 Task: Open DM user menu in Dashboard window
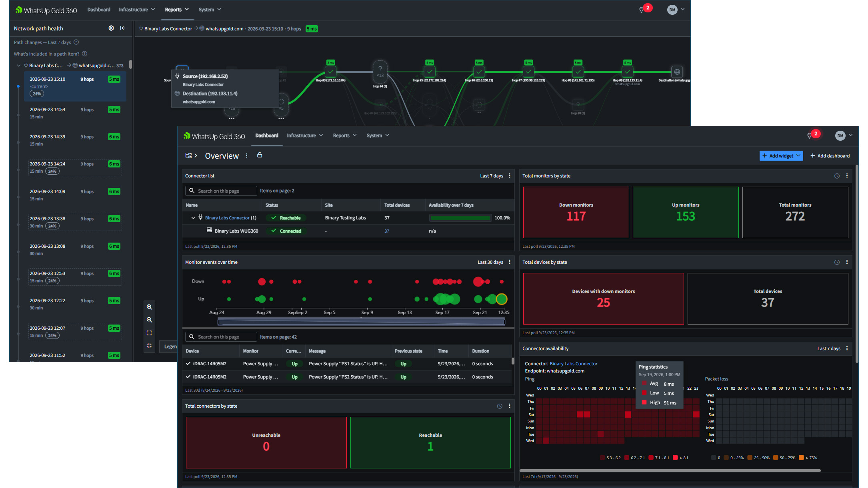click(844, 135)
